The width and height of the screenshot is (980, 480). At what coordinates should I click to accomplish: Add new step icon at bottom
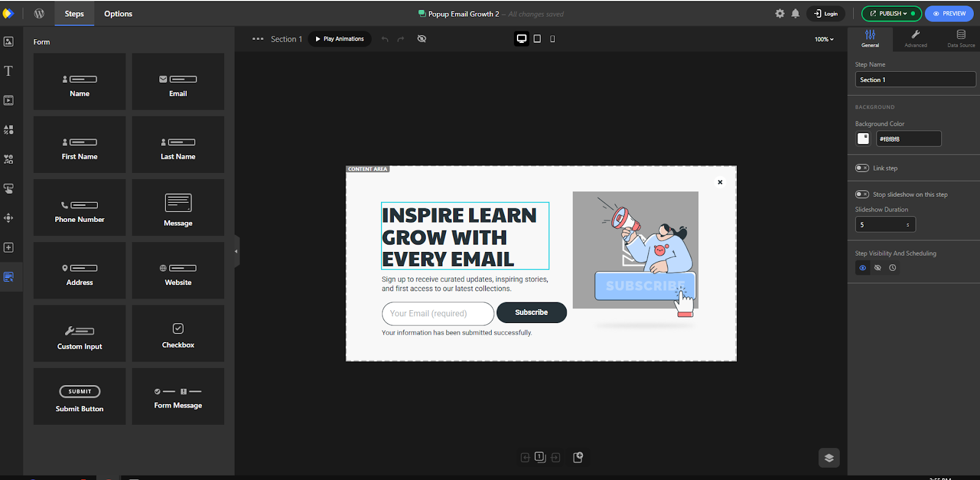click(578, 457)
